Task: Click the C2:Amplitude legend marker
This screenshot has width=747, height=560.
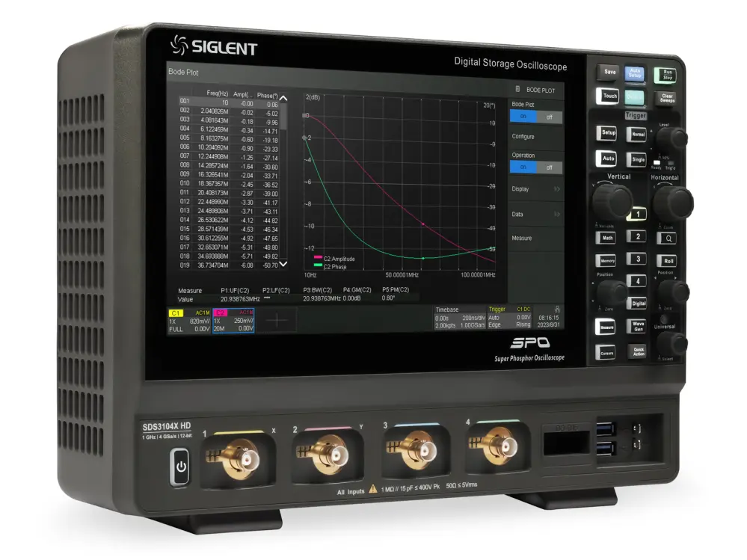Action: (318, 258)
